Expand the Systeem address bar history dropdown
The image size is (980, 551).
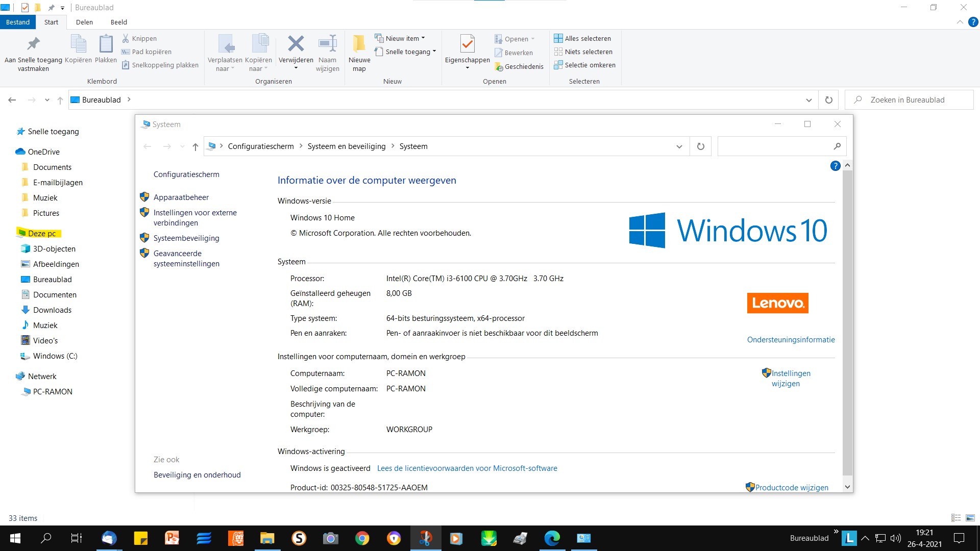(x=679, y=146)
